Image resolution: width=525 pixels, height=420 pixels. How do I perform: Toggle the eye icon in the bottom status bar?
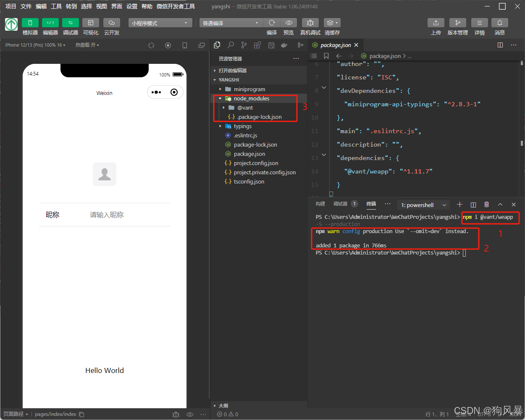pos(190,414)
